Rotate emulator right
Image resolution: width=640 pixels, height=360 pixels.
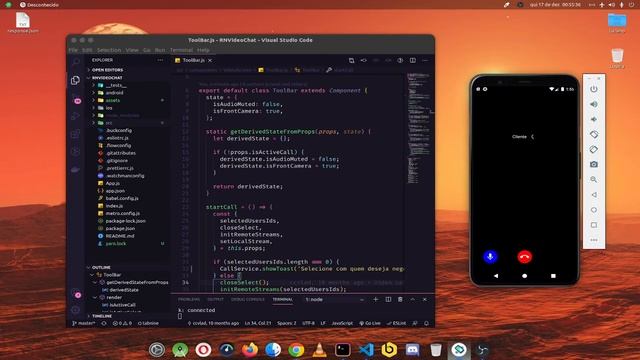click(594, 149)
